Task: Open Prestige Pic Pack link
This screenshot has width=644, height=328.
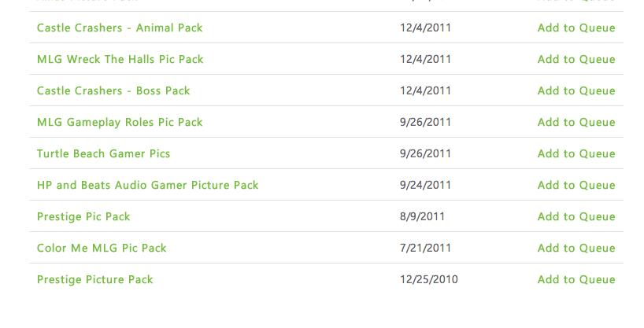Action: (83, 217)
